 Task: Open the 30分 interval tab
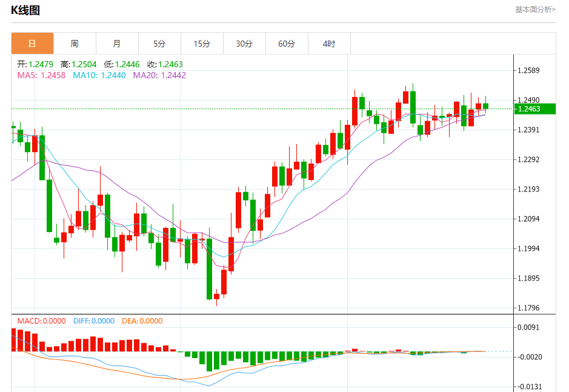(245, 44)
